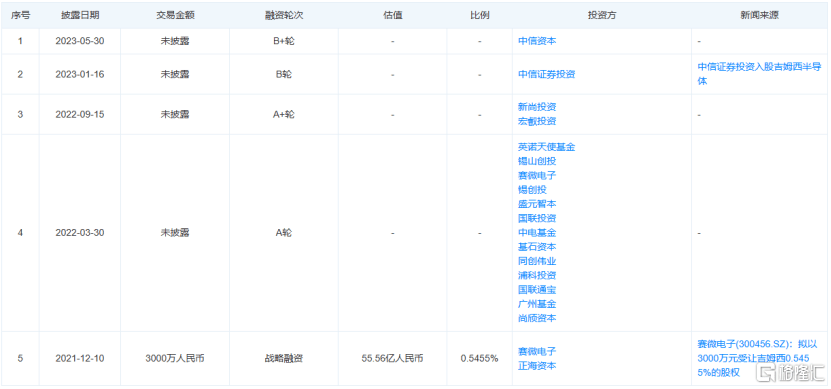
Task: Click news link 中信证券投资入股吉姆西半导体
Action: tap(759, 74)
